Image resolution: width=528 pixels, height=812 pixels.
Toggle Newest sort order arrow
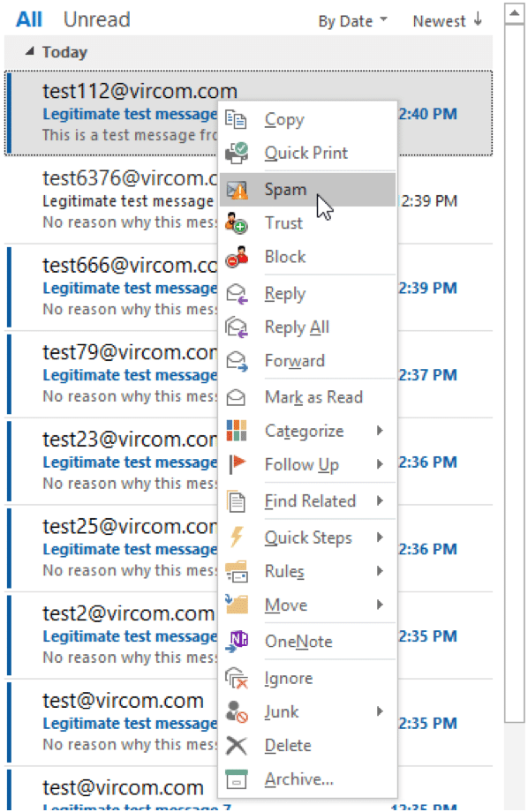[478, 20]
